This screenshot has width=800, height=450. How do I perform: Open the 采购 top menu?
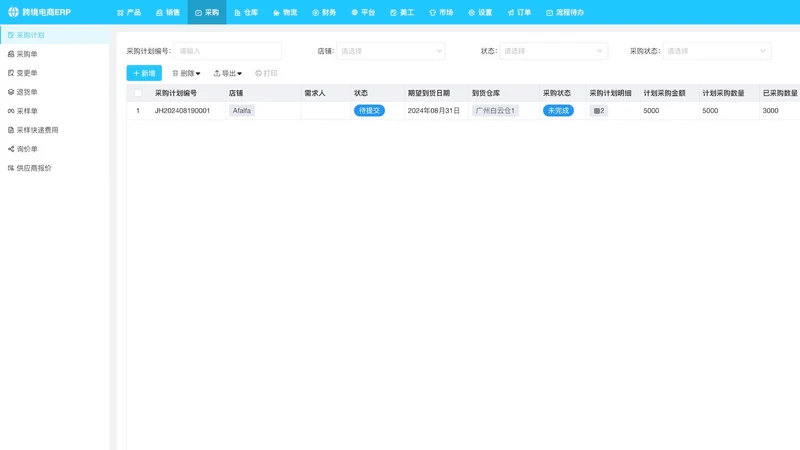point(207,12)
